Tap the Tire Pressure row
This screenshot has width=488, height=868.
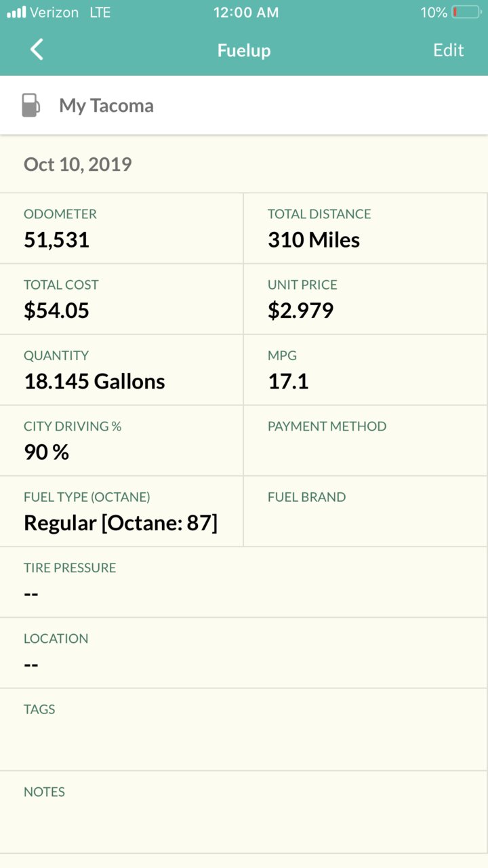point(244,582)
